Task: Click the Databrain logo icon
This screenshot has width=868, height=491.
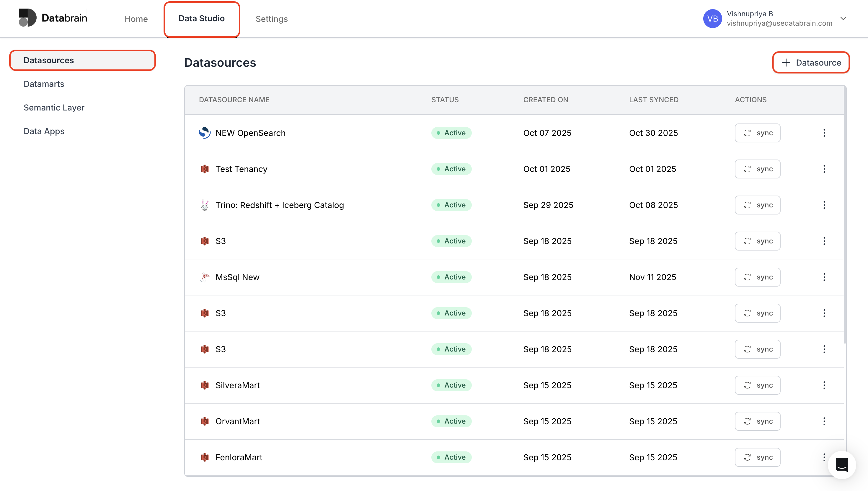Action: 28,18
